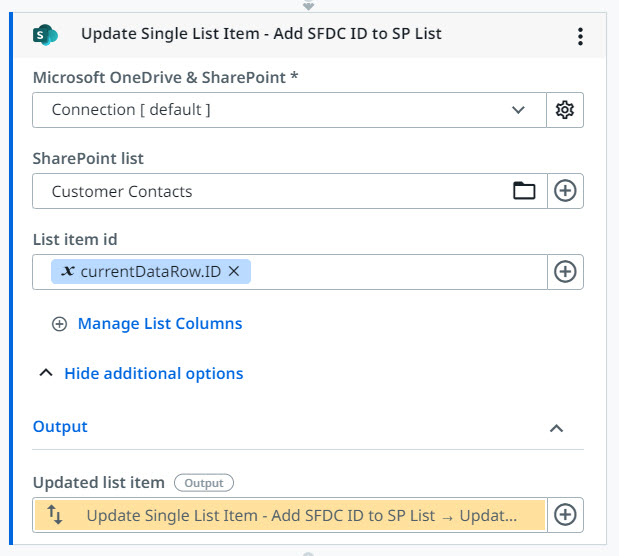Image resolution: width=619 pixels, height=556 pixels.
Task: Click the Updated list item output variable field
Action: pyautogui.click(x=300, y=515)
